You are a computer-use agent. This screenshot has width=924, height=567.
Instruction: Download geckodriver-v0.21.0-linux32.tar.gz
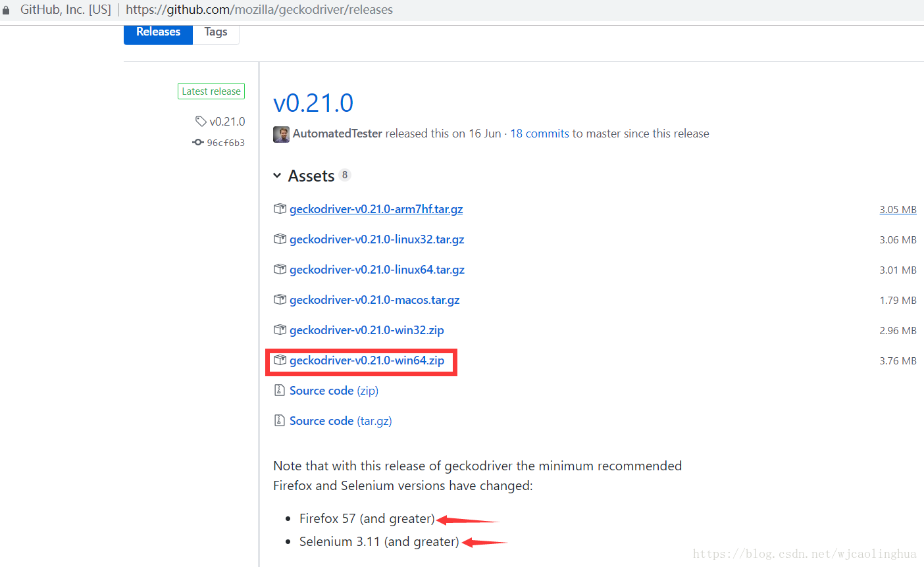pyautogui.click(x=377, y=239)
